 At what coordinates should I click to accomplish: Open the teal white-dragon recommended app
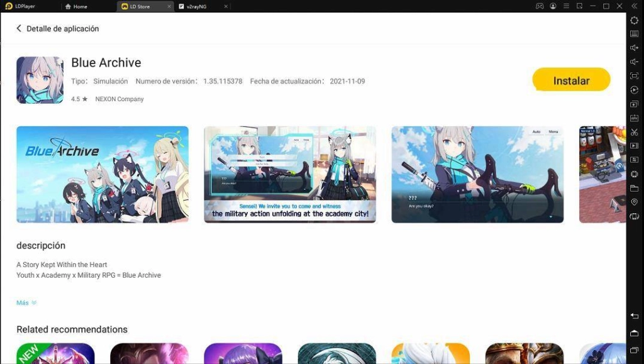(x=337, y=353)
